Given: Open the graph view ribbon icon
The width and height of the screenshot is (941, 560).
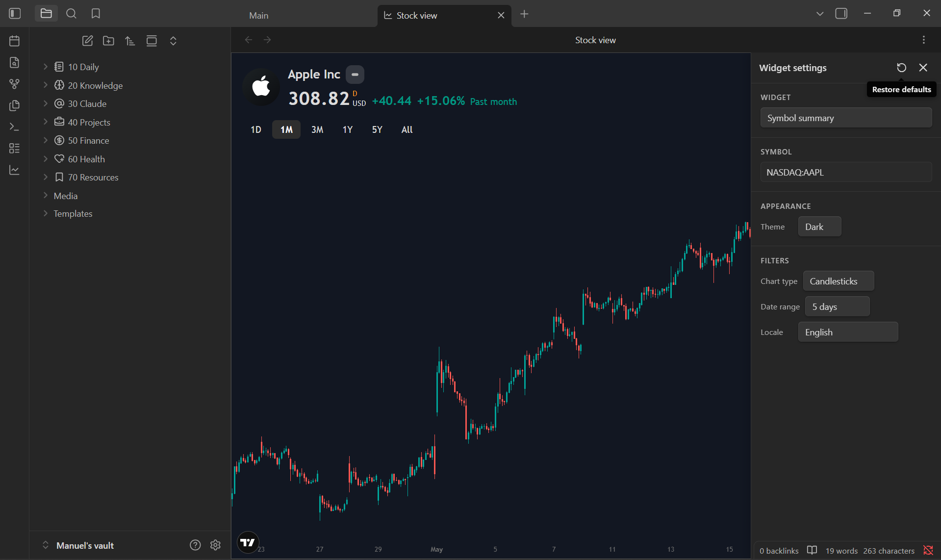Looking at the screenshot, I should pyautogui.click(x=15, y=84).
